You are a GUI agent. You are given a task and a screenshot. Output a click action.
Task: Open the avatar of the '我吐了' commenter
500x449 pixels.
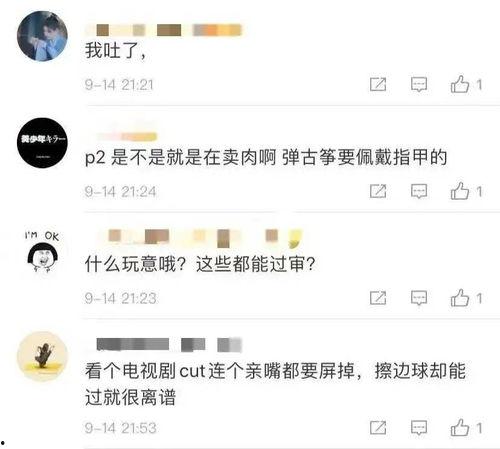click(x=42, y=36)
